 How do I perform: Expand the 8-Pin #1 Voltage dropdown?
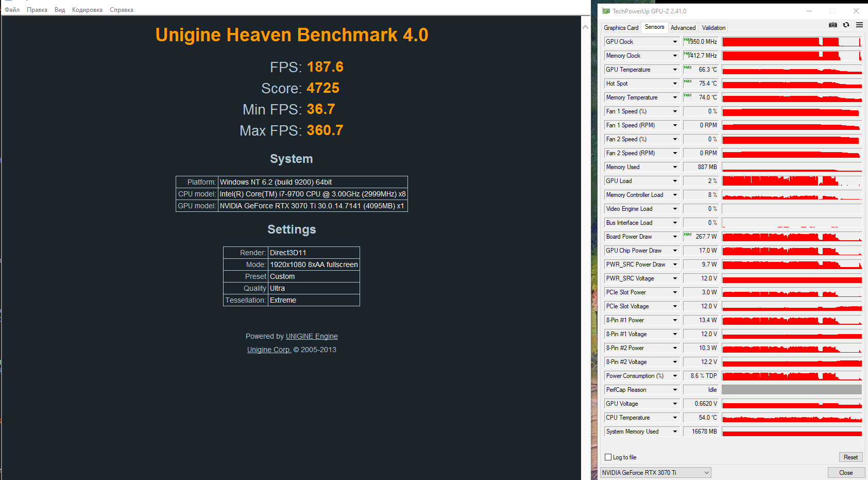click(x=675, y=334)
